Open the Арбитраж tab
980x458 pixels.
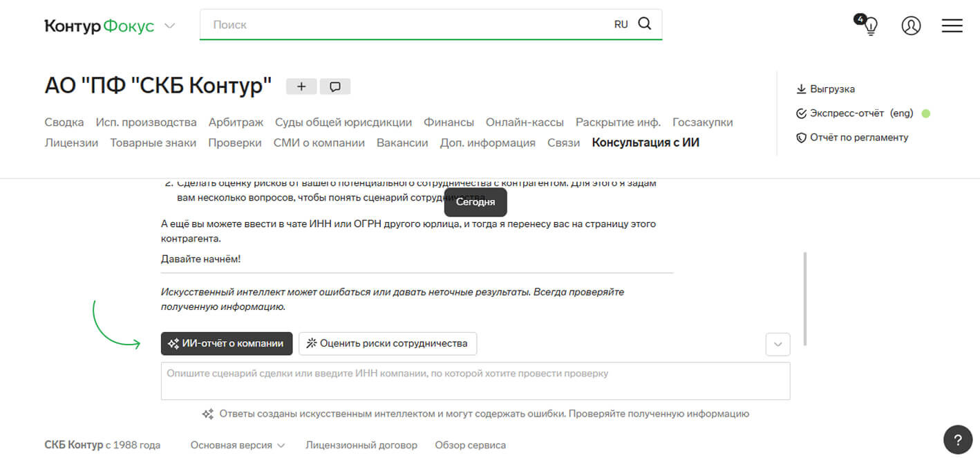coord(236,122)
